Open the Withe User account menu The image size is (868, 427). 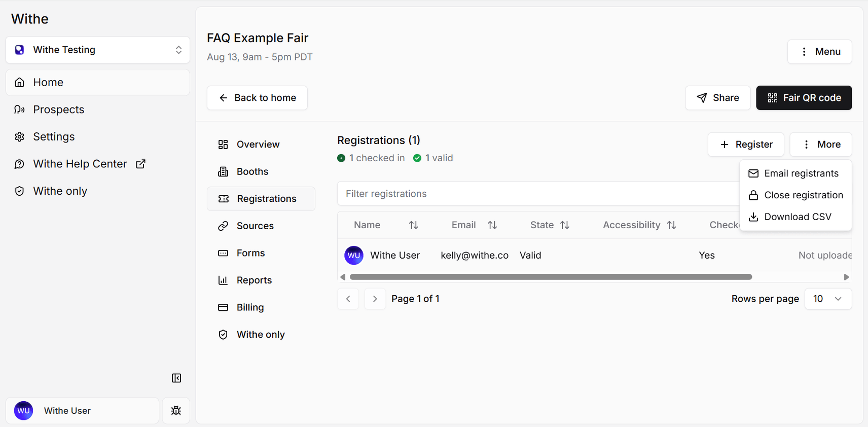(x=82, y=411)
